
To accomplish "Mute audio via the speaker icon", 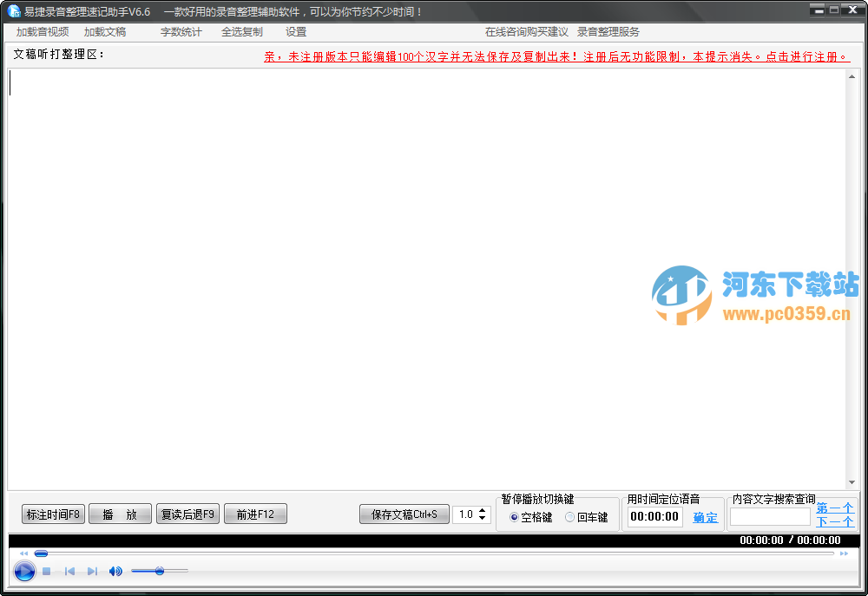I will tap(115, 571).
